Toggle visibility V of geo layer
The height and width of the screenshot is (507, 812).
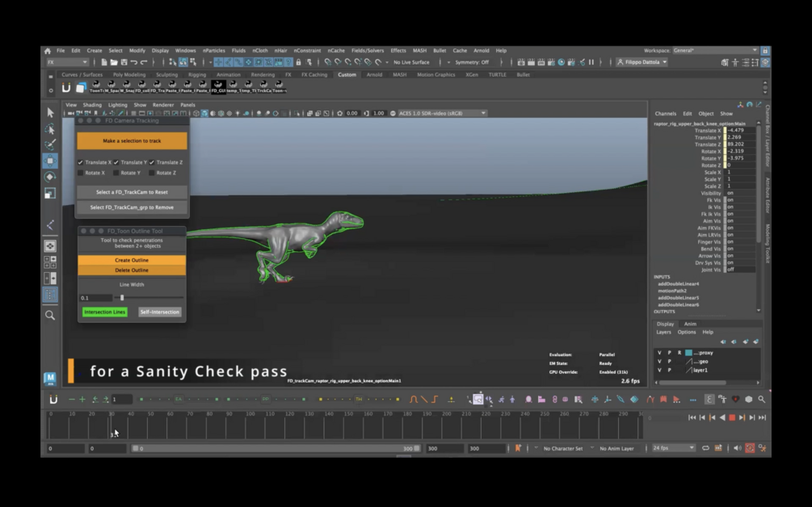659,362
